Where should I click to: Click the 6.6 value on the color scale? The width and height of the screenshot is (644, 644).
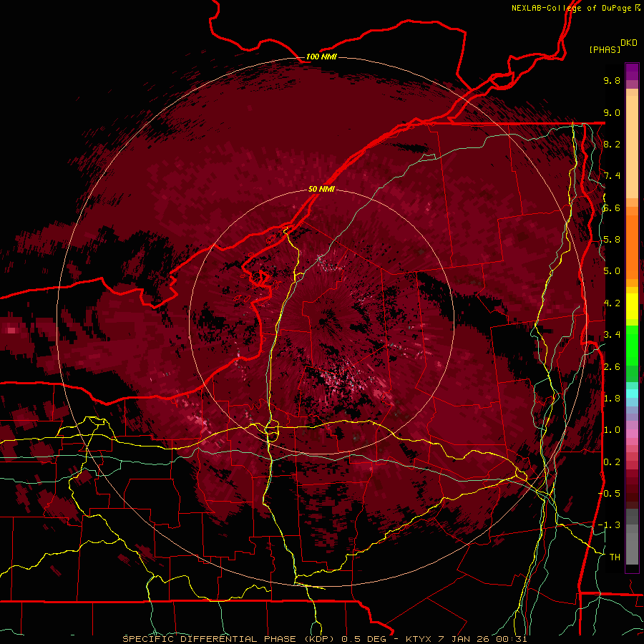612,208
